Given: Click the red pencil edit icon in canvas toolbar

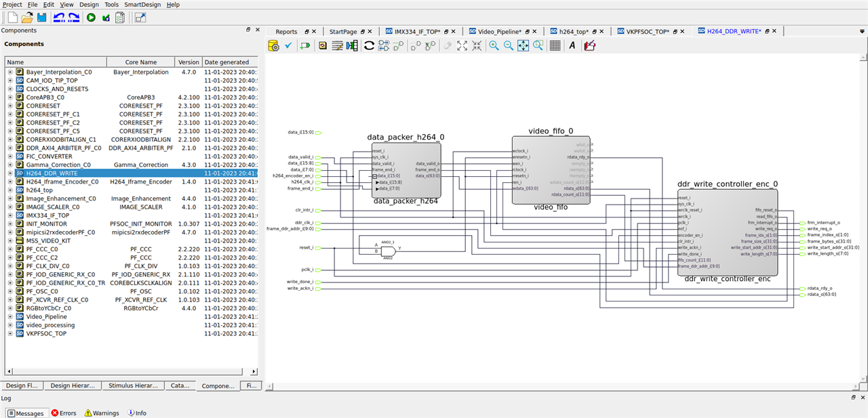Looking at the screenshot, I should (x=589, y=45).
